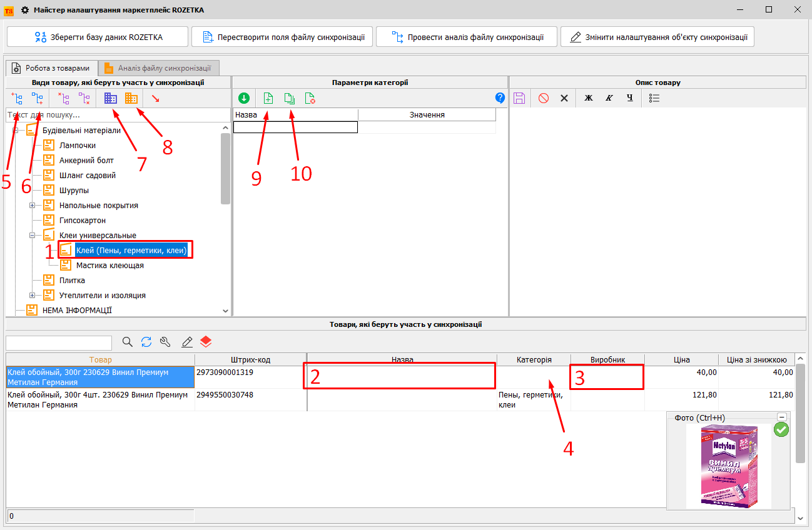Image resolution: width=812 pixels, height=530 pixels.
Task: Click the green add parameter document icon
Action: [268, 98]
